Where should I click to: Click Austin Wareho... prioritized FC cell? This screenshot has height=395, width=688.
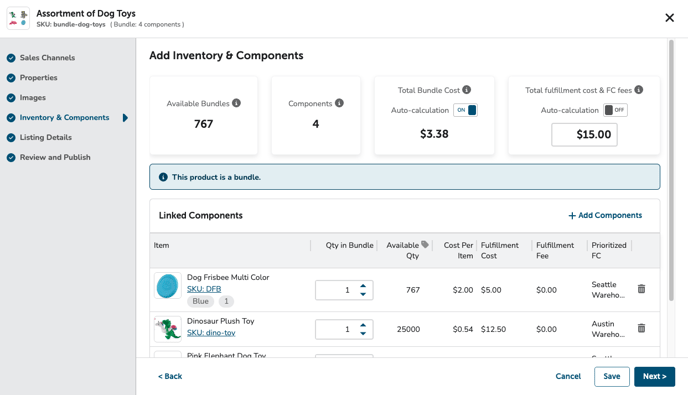(608, 329)
